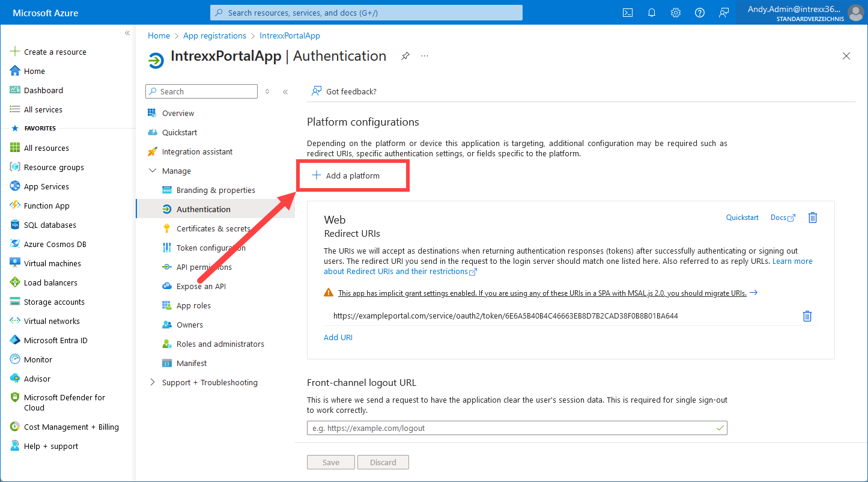Click the Save button
This screenshot has width=868, height=482.
click(x=331, y=462)
